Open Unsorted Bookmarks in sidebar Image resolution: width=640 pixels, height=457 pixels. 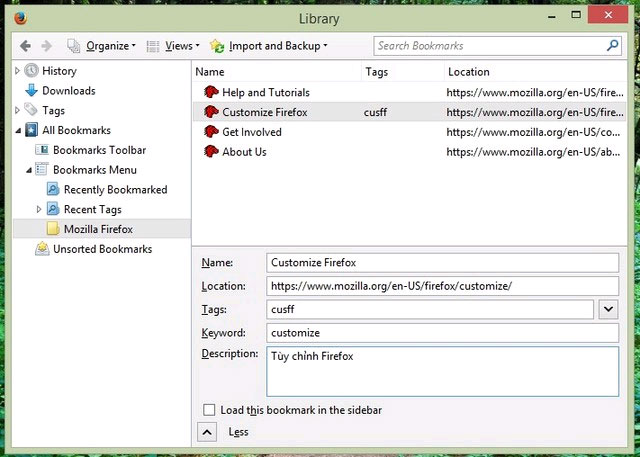tap(102, 249)
